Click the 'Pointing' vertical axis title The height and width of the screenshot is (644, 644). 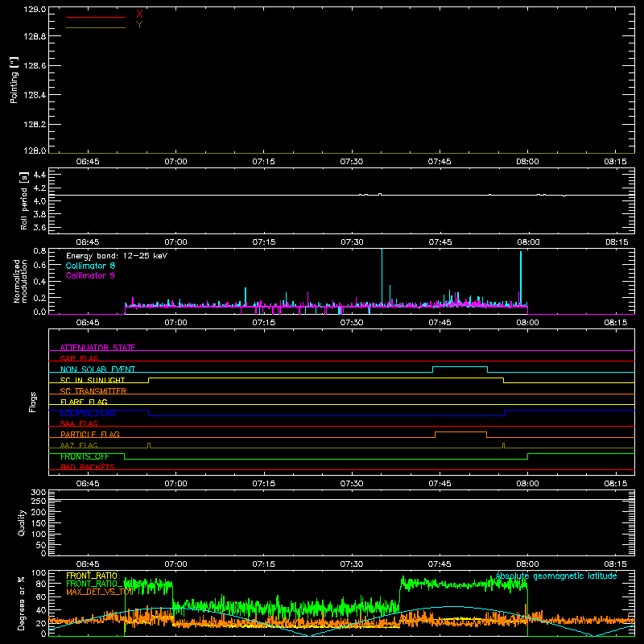14,80
